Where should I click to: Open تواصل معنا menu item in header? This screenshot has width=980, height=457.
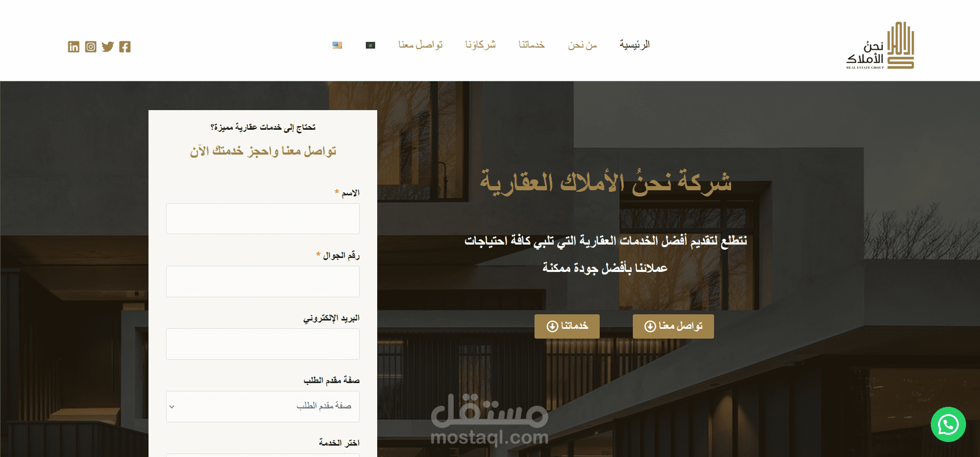[x=420, y=45]
